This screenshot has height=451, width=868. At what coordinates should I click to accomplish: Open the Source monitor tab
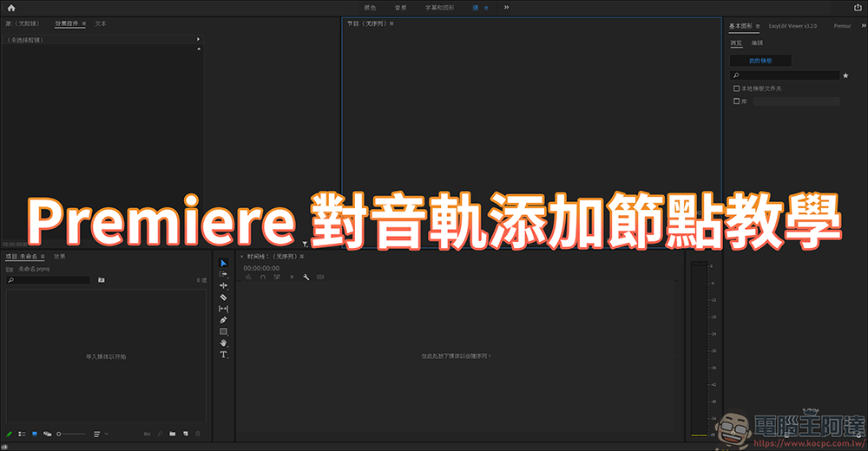click(23, 23)
